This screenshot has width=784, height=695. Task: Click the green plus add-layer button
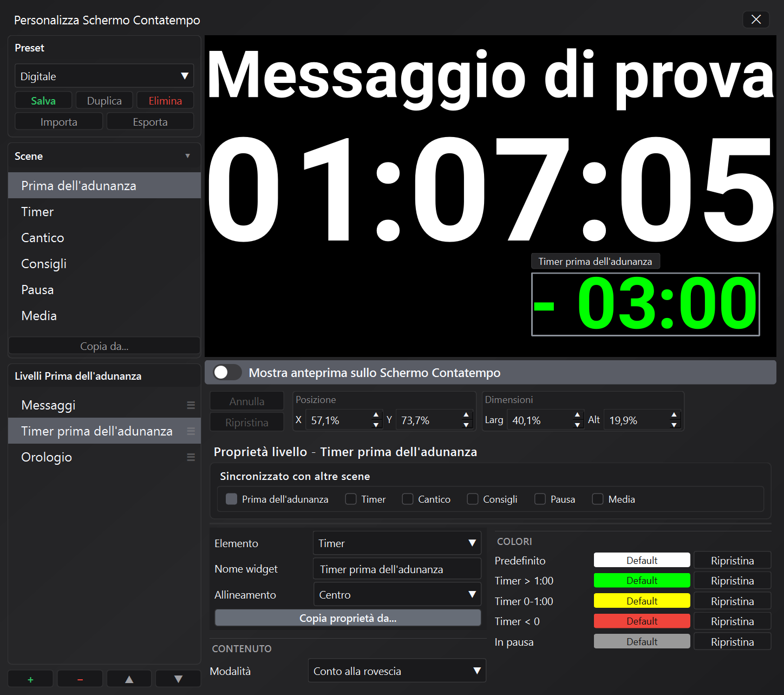click(30, 679)
